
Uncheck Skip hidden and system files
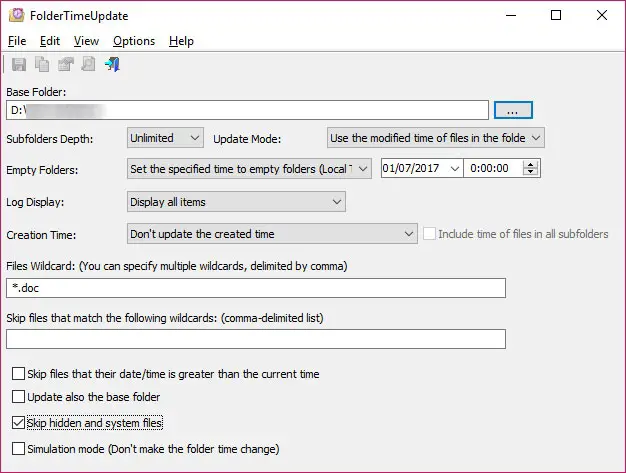(x=18, y=423)
